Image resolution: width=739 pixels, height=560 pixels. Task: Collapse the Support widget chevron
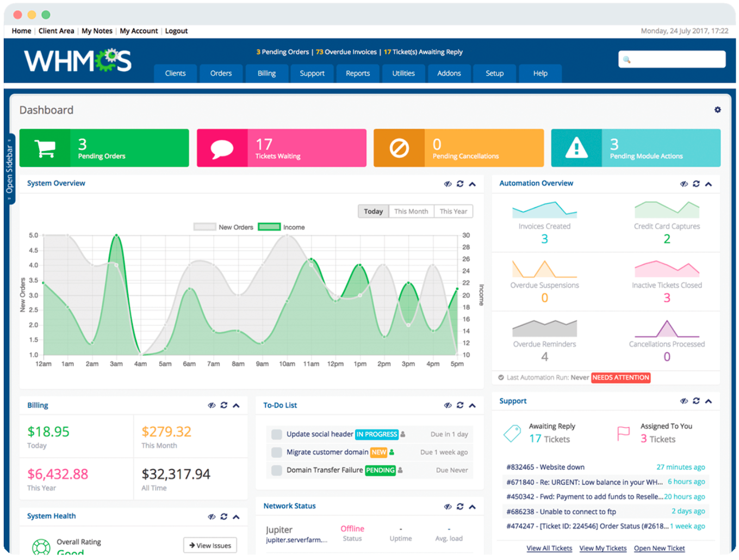pyautogui.click(x=709, y=401)
